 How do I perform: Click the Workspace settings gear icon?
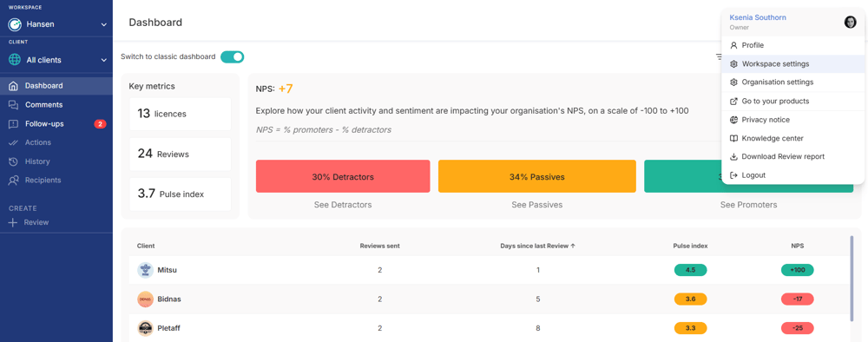click(x=734, y=64)
